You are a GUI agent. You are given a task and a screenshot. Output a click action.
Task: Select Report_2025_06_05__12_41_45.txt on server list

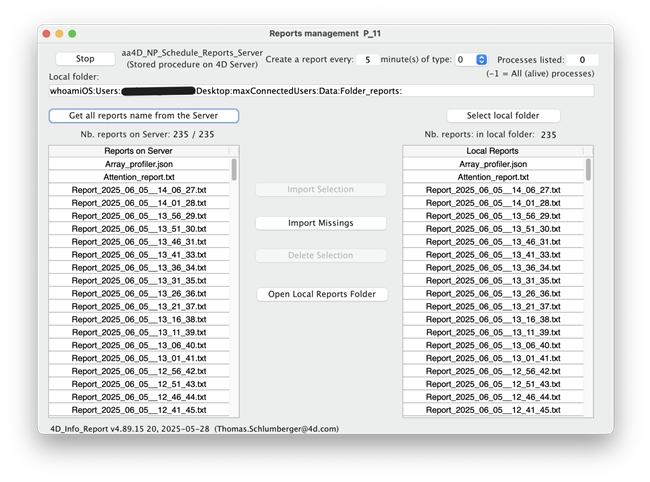click(139, 410)
